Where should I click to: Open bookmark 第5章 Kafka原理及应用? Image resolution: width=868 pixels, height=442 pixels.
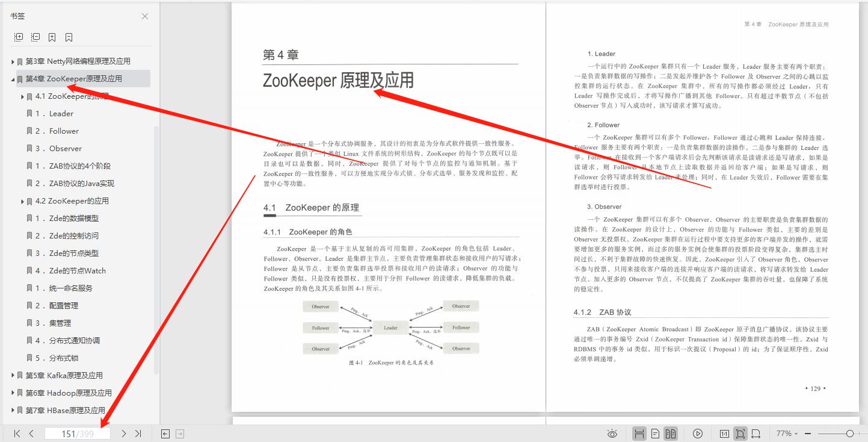tap(64, 376)
